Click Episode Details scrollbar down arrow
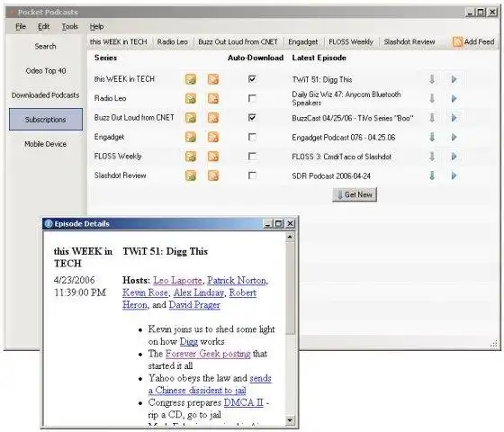This screenshot has height=432, width=504. 290,419
